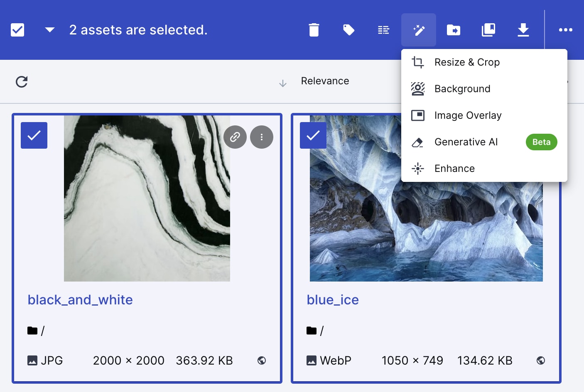Select Generative AI menu entry
584x392 pixels.
[484, 142]
